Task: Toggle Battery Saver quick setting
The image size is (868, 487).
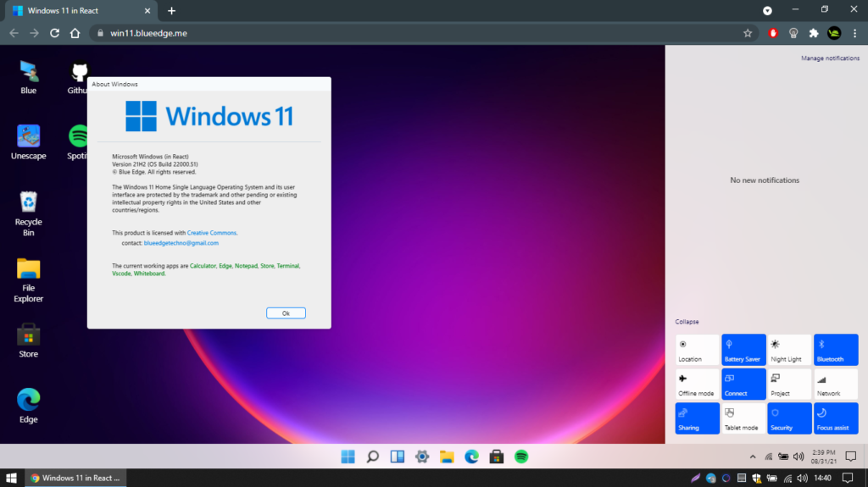Action: [x=743, y=350]
